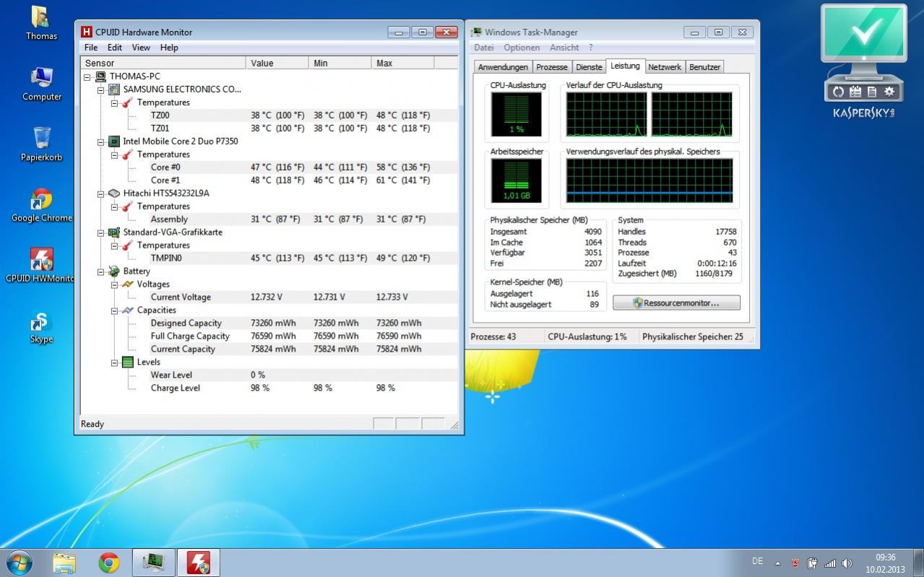Open the View menu in HWMonitor
Screen dimensions: 924x577
141,48
